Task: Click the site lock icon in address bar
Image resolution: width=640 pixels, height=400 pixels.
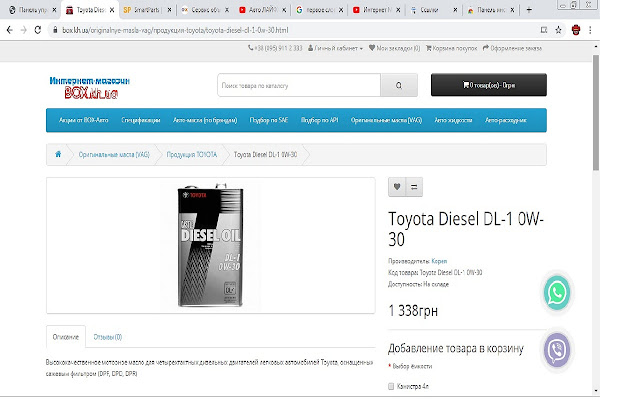Action: point(55,30)
